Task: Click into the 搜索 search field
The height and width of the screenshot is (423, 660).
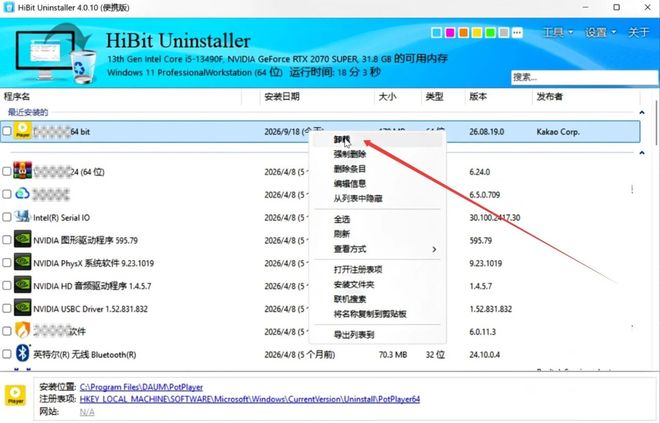Action: click(585, 77)
